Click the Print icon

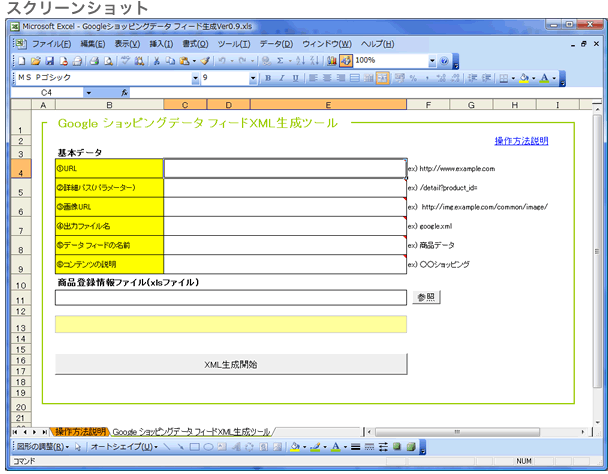click(94, 61)
